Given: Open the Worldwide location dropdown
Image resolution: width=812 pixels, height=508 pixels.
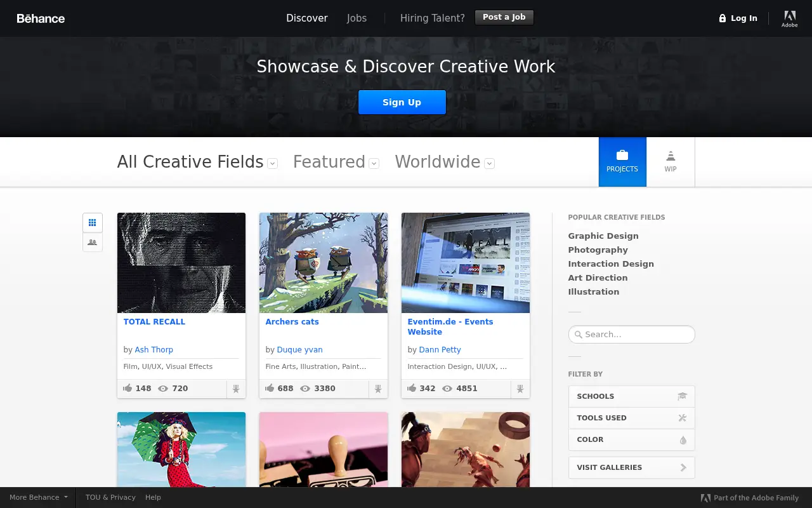Looking at the screenshot, I should point(490,163).
